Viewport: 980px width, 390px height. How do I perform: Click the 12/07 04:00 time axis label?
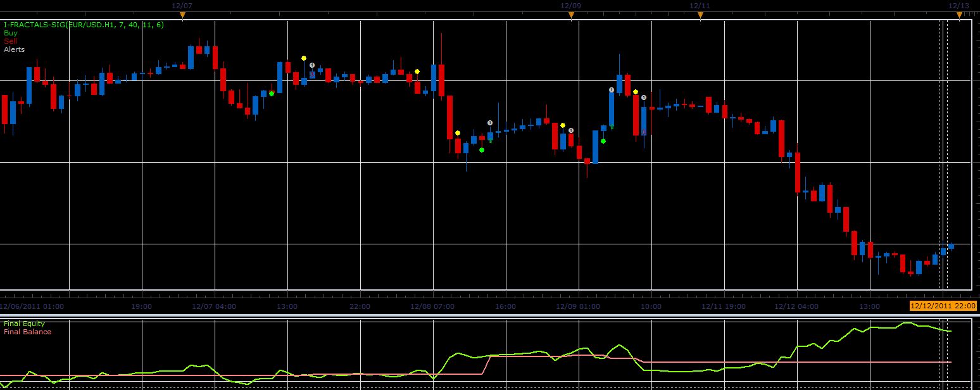(x=214, y=306)
